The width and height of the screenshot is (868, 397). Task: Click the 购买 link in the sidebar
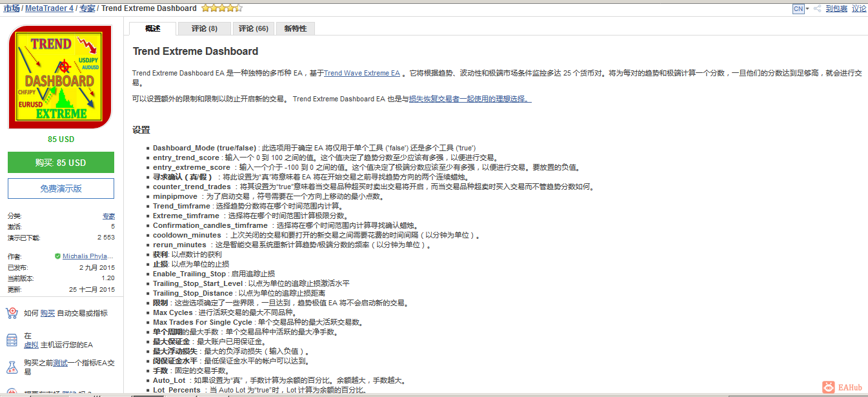coord(47,313)
